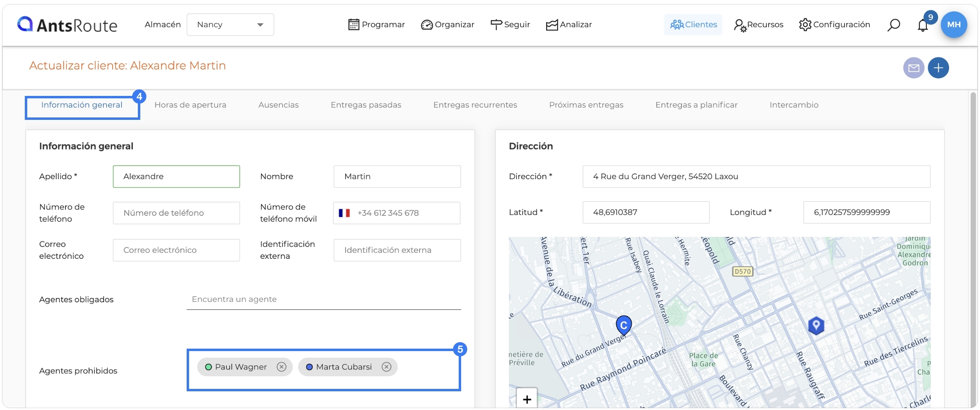Open the Analizar menu
This screenshot has height=410, width=980.
coord(569,24)
